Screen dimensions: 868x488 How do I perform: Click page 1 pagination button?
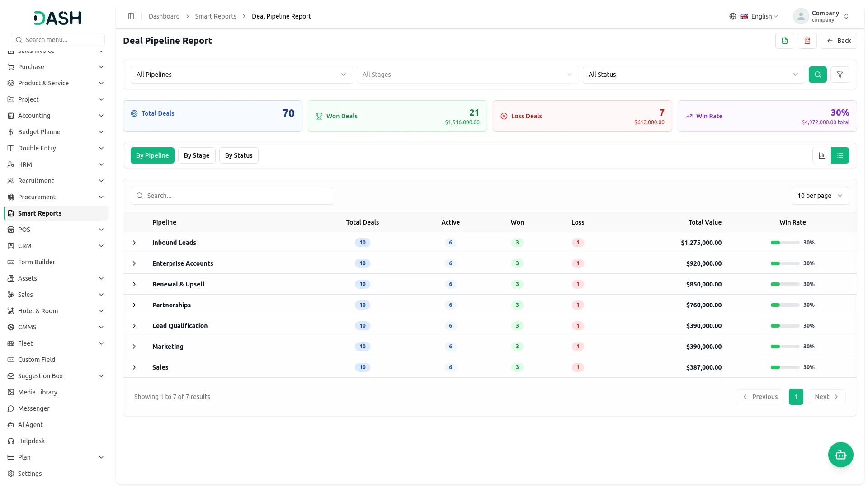tap(796, 397)
